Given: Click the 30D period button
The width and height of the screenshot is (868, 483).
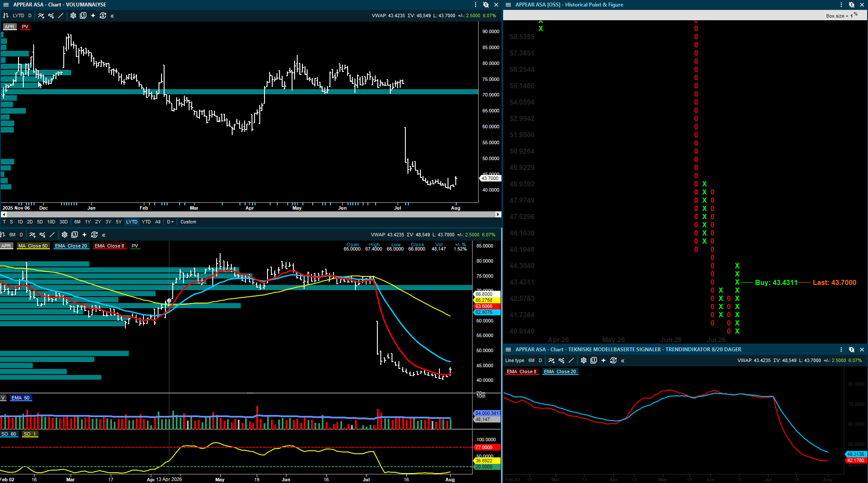Looking at the screenshot, I should pyautogui.click(x=63, y=222).
